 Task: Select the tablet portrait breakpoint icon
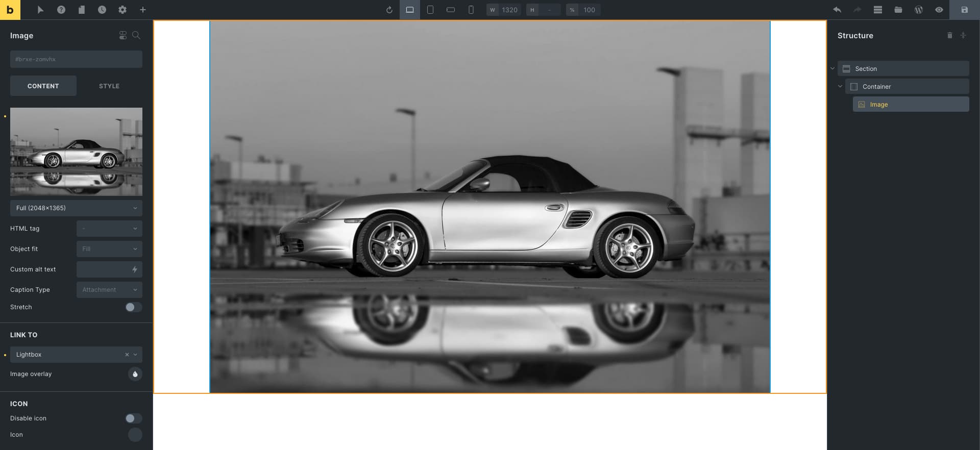click(x=430, y=10)
